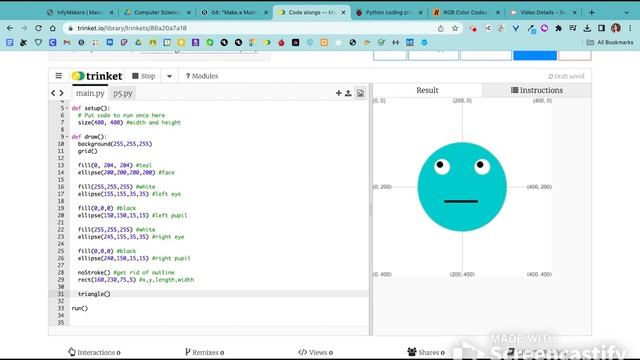Open the Instructions tab
This screenshot has height=360, width=640.
(537, 90)
